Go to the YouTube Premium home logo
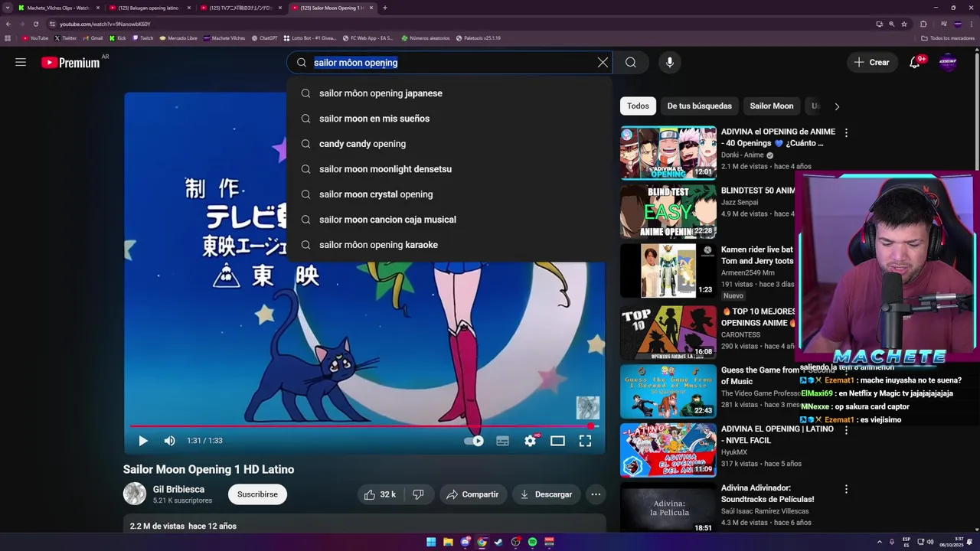980x551 pixels. [x=70, y=63]
